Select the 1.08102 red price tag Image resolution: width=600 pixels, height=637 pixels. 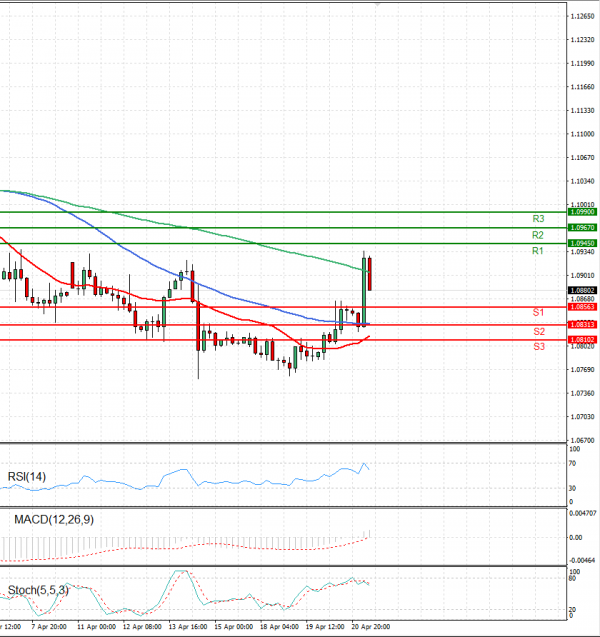click(582, 340)
